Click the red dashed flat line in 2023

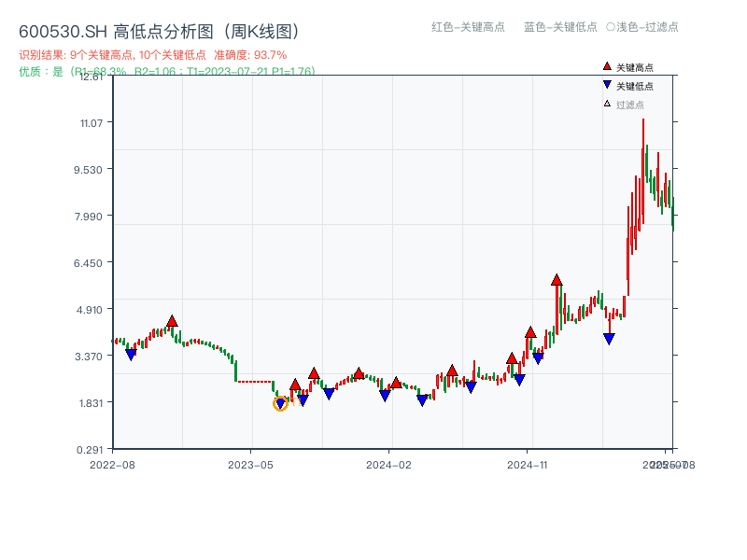[x=255, y=382]
